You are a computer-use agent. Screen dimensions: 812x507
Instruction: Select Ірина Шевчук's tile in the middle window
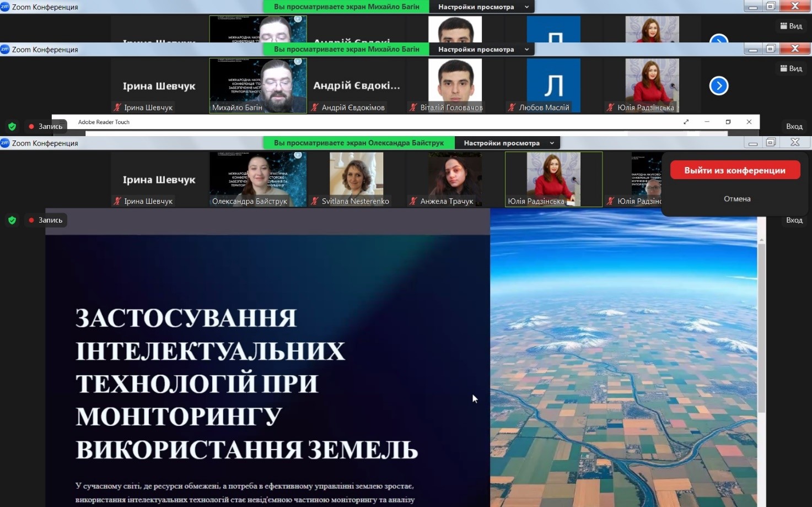(159, 85)
